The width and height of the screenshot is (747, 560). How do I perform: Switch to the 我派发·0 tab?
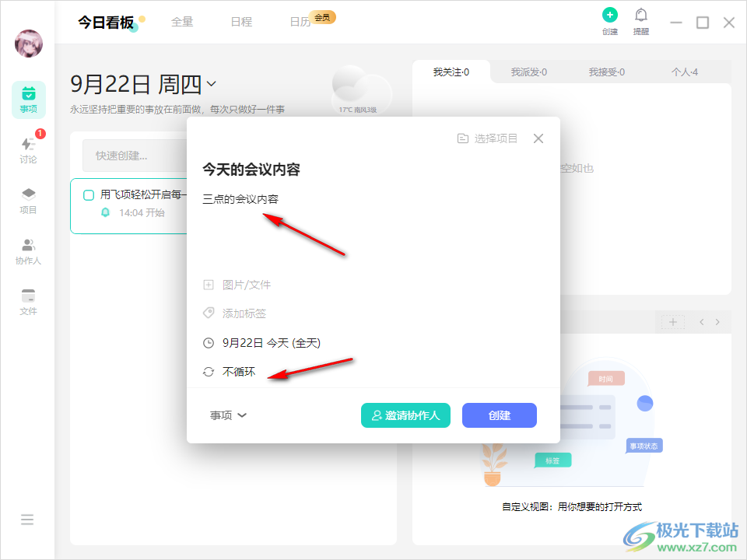[529, 72]
